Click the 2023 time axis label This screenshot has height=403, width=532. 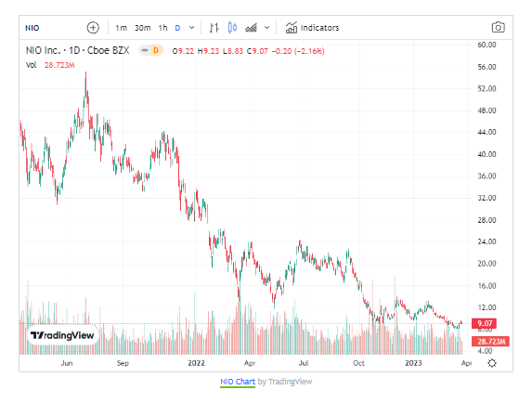pyautogui.click(x=413, y=363)
